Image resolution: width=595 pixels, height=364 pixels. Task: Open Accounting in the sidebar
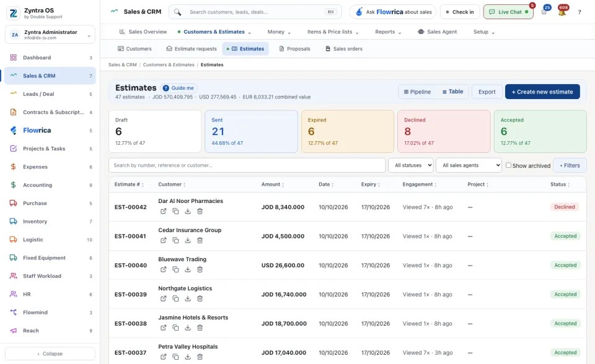click(50, 185)
